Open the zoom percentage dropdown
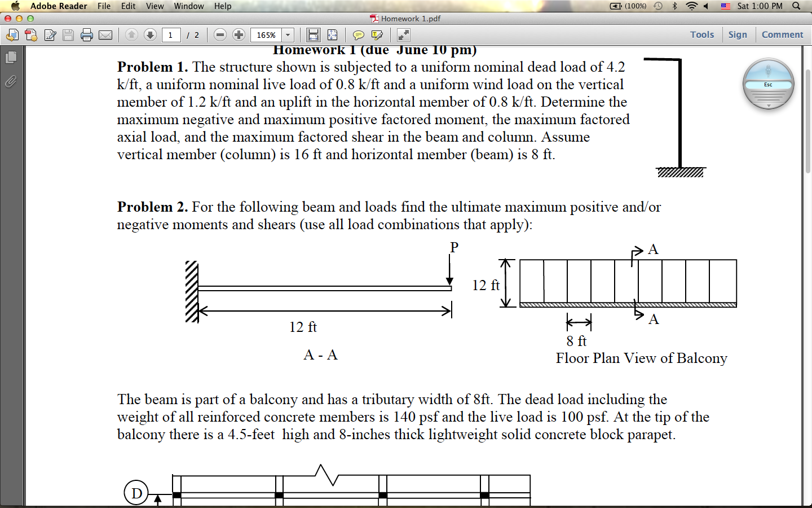This screenshot has width=812, height=508. pyautogui.click(x=287, y=34)
